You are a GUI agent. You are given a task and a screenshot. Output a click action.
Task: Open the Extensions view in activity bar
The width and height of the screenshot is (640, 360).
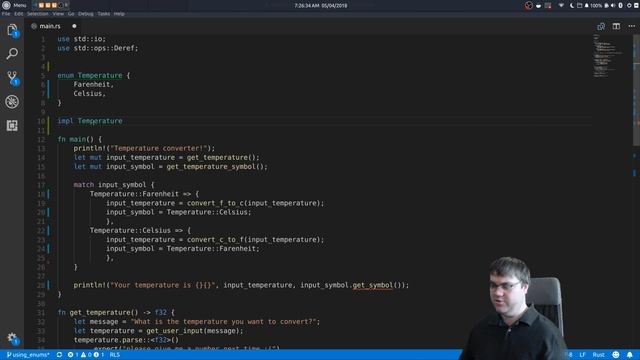coord(12,125)
